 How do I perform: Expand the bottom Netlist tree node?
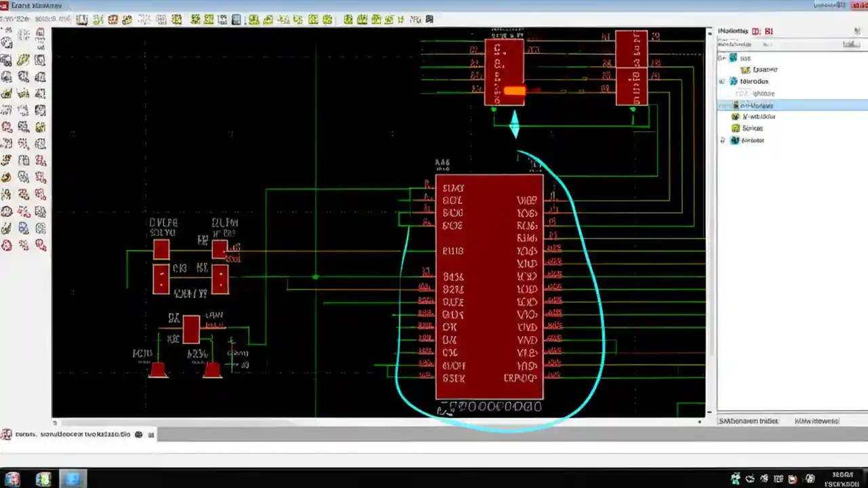[x=722, y=140]
